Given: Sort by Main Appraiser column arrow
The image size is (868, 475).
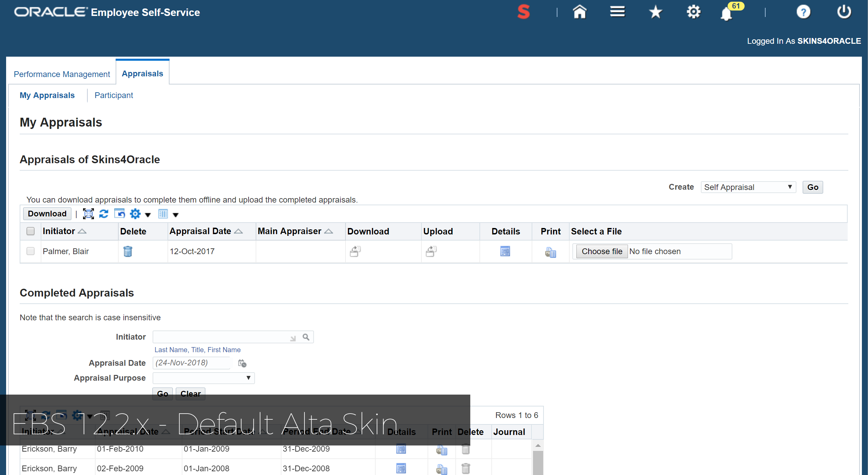Looking at the screenshot, I should 329,231.
